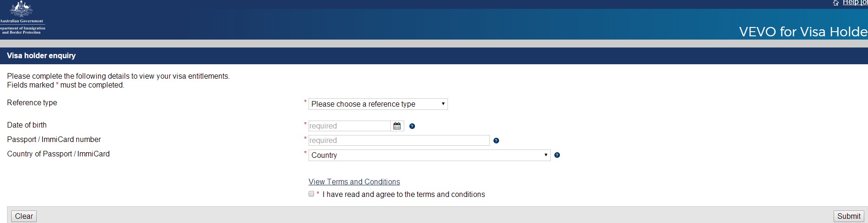
Task: Click help icon beside date of birth field
Action: click(412, 126)
